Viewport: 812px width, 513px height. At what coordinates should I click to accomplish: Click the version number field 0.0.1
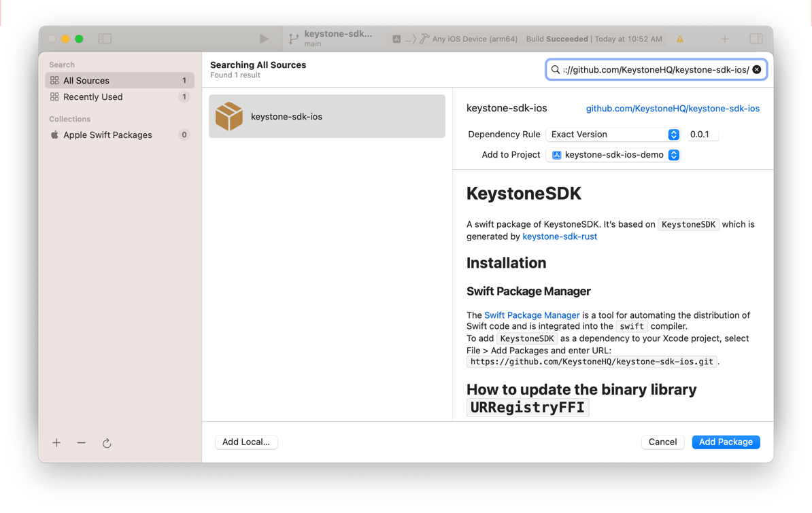[701, 135]
